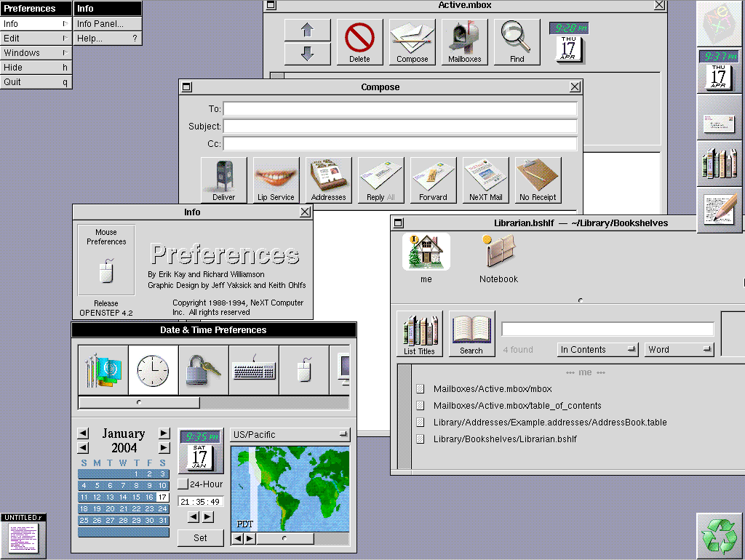
Task: Decrease time with left arrow under clock field
Action: point(194,517)
